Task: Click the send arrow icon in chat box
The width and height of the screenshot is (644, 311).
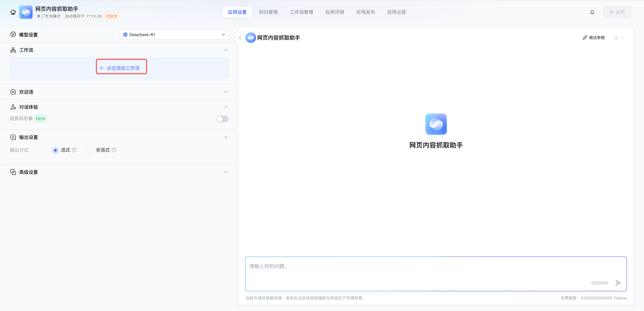Action: coord(618,283)
